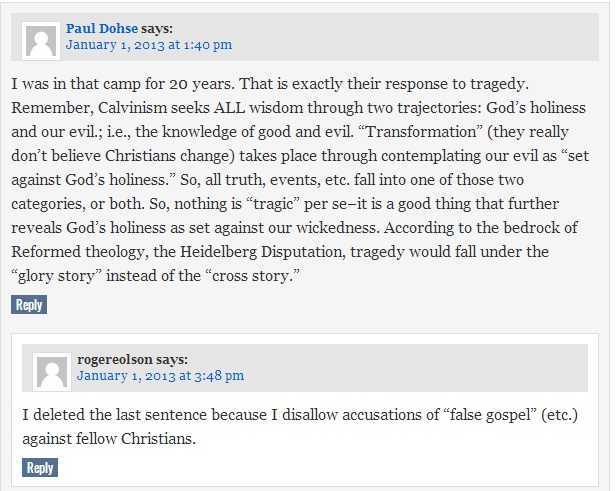Click the words "Reformed theology"
Screen dimensions: 615x491
(73, 253)
